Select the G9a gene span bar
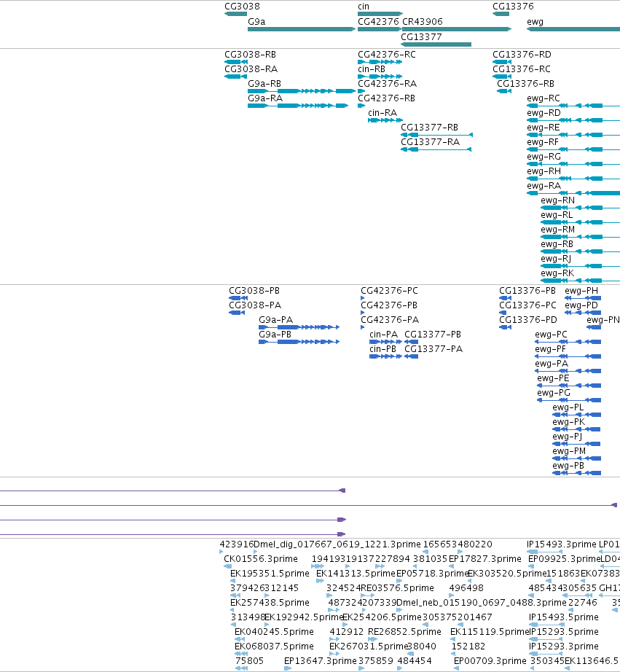Viewport: 620px width, 672px height. 302,29
